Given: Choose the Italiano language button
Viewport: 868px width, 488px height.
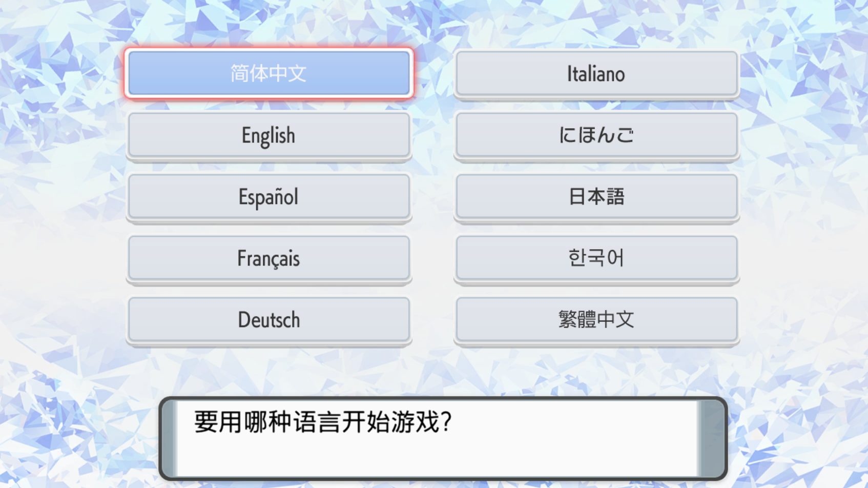Looking at the screenshot, I should (596, 74).
